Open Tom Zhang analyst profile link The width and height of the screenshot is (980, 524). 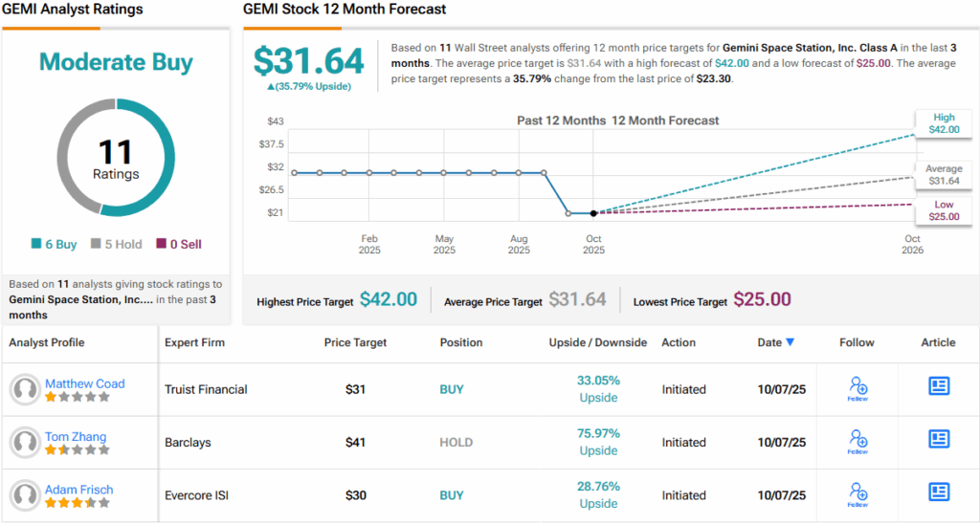pyautogui.click(x=76, y=437)
